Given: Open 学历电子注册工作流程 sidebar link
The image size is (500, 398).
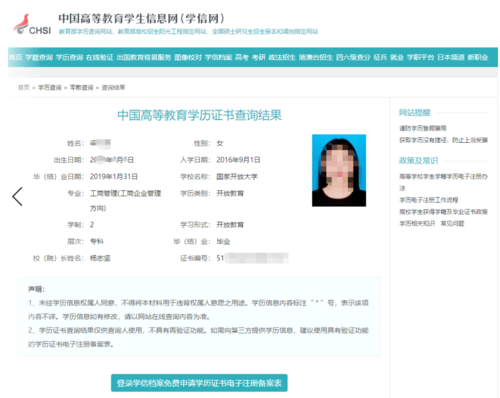Looking at the screenshot, I should [429, 200].
